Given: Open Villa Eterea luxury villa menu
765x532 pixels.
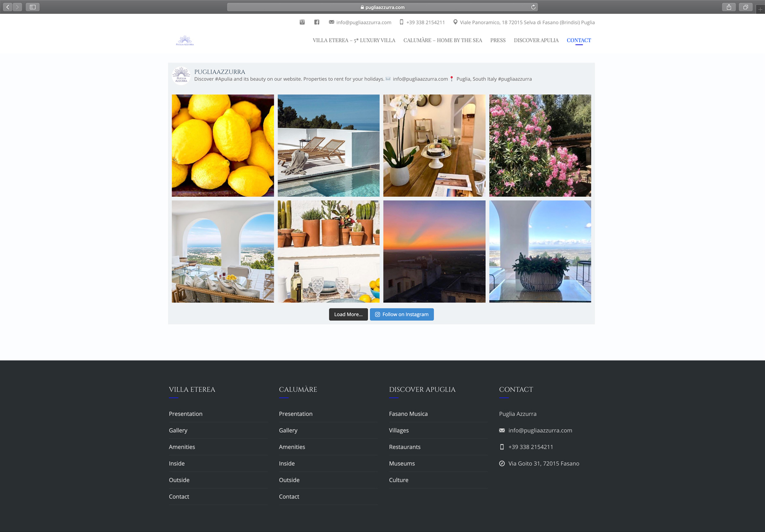Looking at the screenshot, I should (x=354, y=41).
